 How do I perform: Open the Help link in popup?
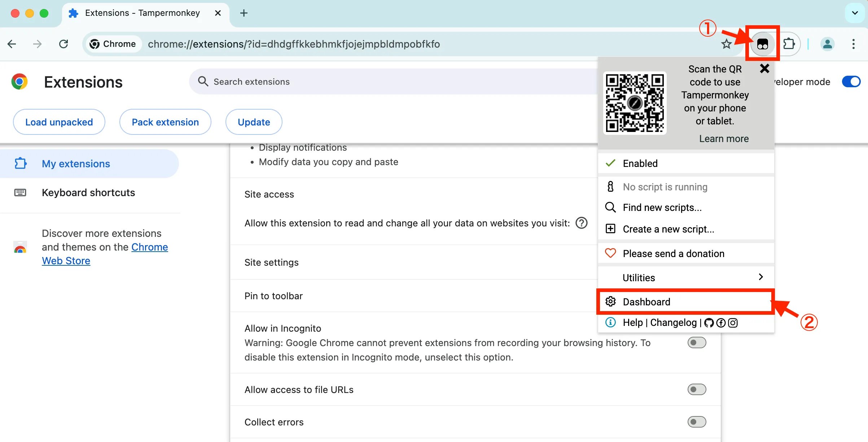(633, 323)
